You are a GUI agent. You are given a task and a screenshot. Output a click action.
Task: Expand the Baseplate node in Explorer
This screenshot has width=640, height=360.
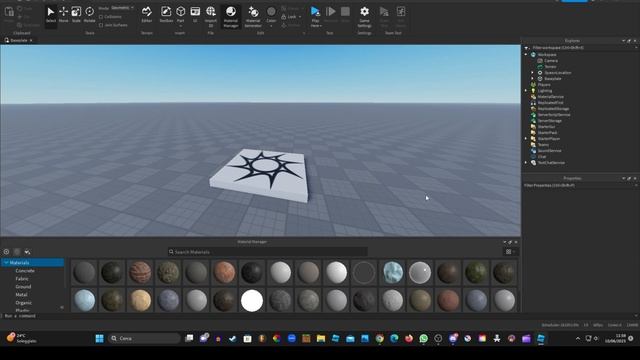tap(533, 79)
